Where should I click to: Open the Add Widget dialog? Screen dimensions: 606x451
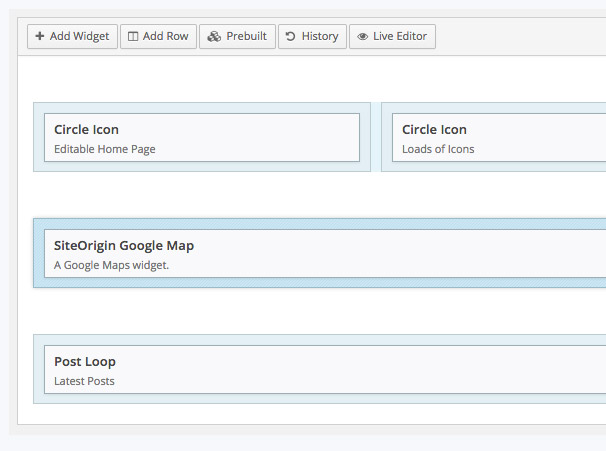(72, 36)
